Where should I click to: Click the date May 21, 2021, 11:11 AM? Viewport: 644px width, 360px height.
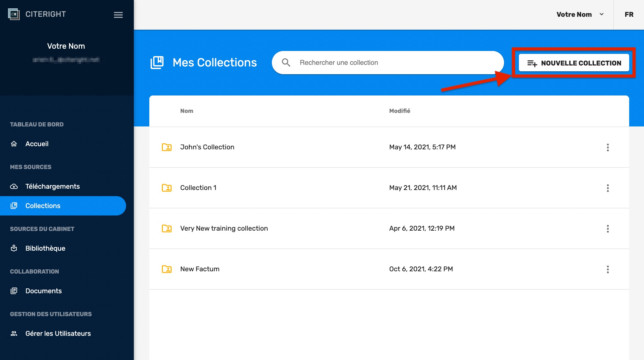tap(423, 188)
